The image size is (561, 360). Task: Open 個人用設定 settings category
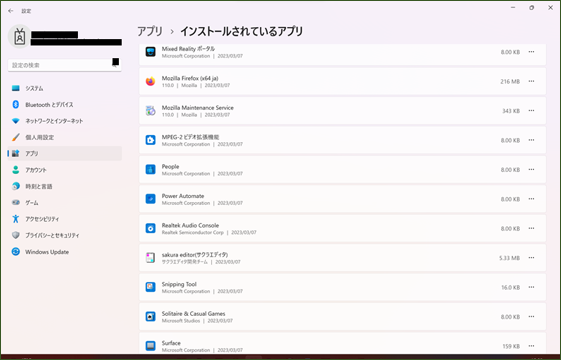[65, 137]
